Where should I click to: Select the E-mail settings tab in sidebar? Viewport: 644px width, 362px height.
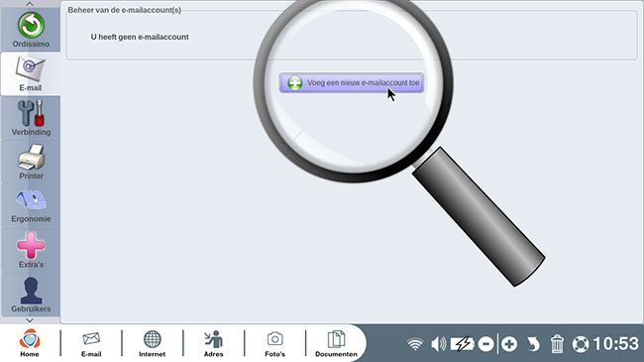coord(31,74)
